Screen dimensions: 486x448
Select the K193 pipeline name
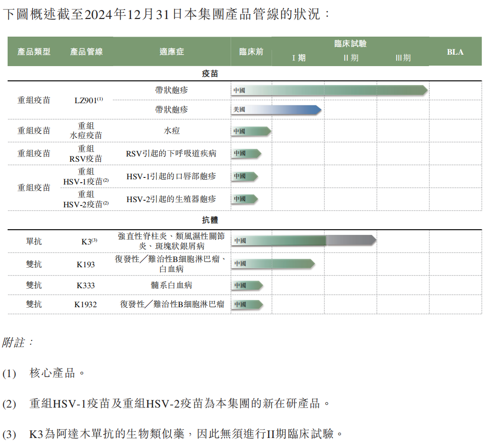[x=86, y=264]
